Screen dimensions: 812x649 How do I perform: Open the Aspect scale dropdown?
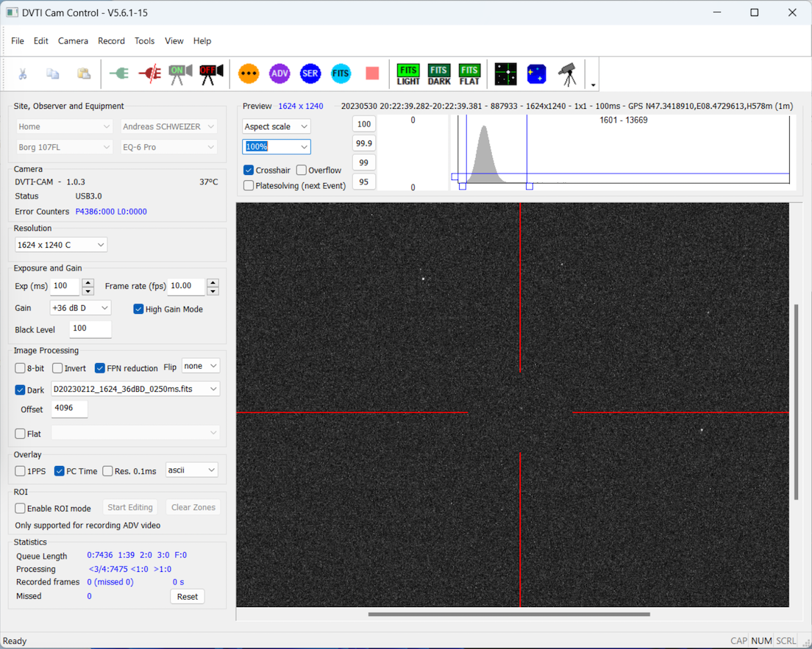pos(276,126)
